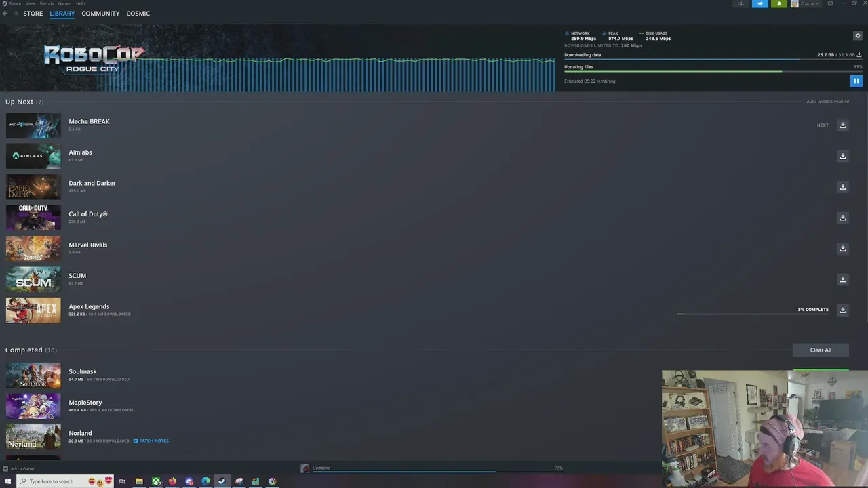Open Firefox on taskbar
Image resolution: width=868 pixels, height=488 pixels.
(172, 481)
